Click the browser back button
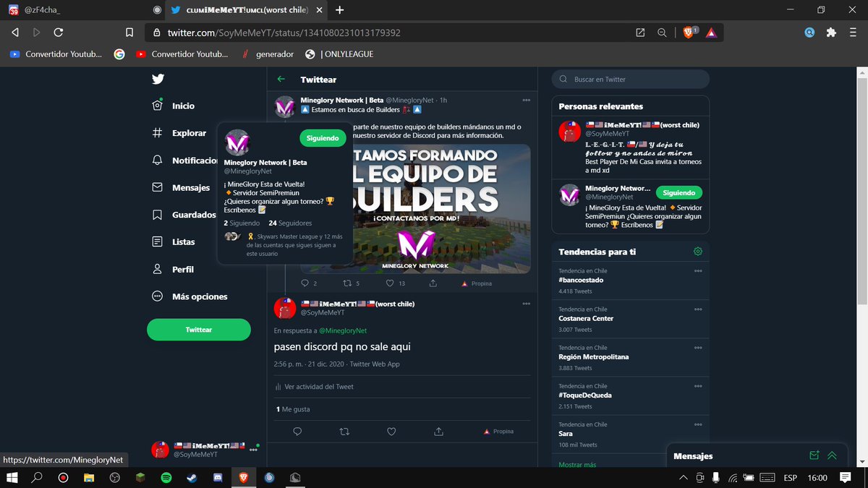The width and height of the screenshot is (868, 488). [14, 33]
